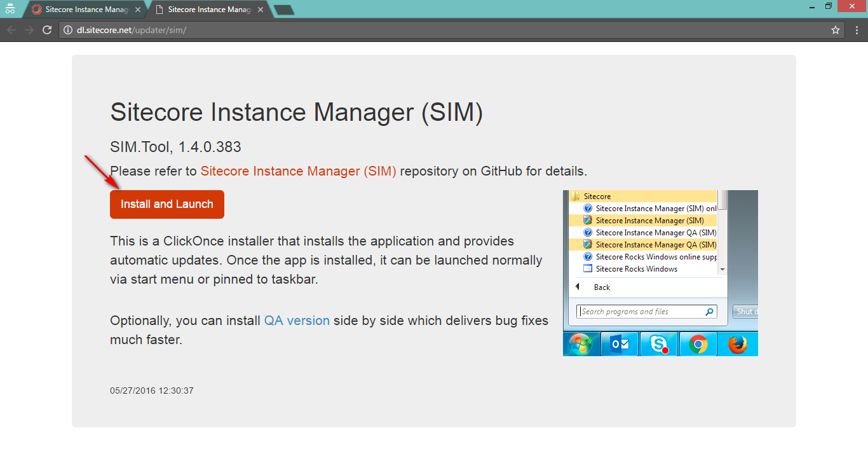Focus the address bar showing dl.sitecore.net/updater/sim/
Screen dimensions: 868x463
coord(451,30)
